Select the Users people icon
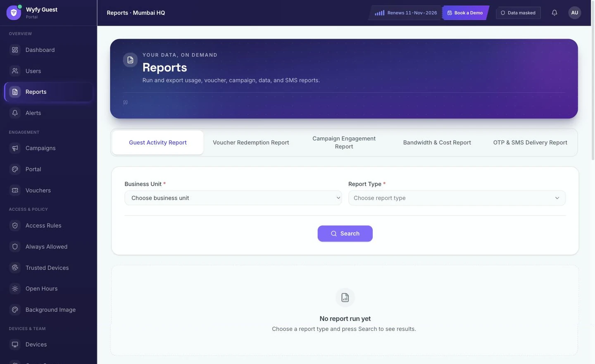 click(15, 71)
